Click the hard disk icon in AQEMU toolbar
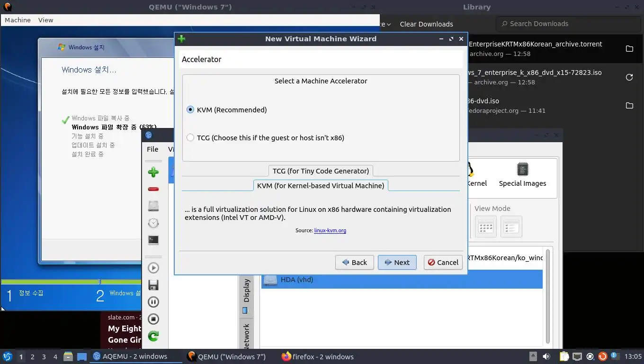The width and height of the screenshot is (644, 364). click(153, 206)
